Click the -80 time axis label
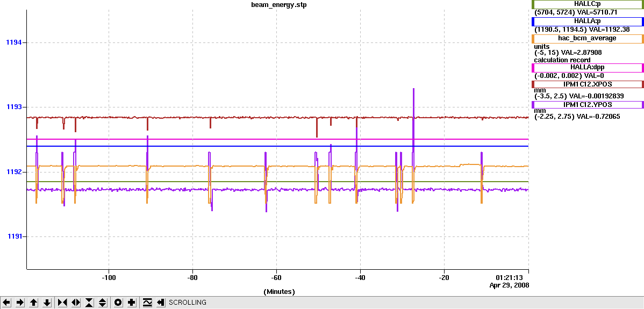644x309 pixels. point(192,277)
